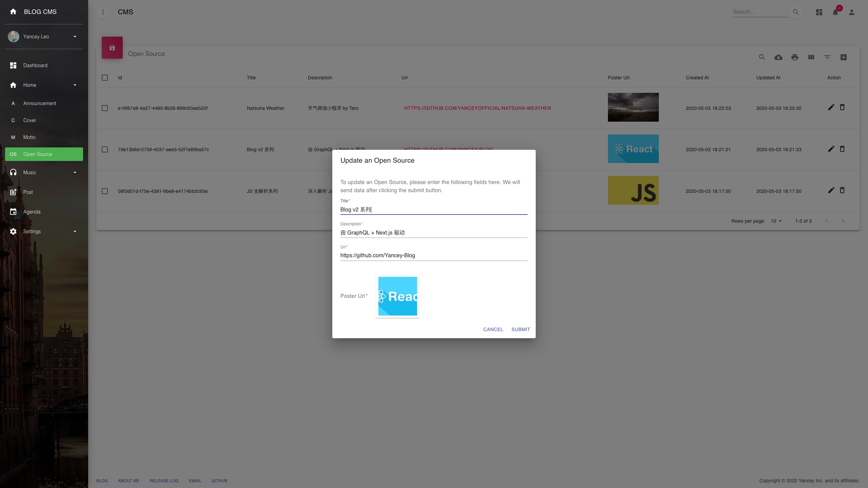
Task: Open the table search icon
Action: (762, 57)
